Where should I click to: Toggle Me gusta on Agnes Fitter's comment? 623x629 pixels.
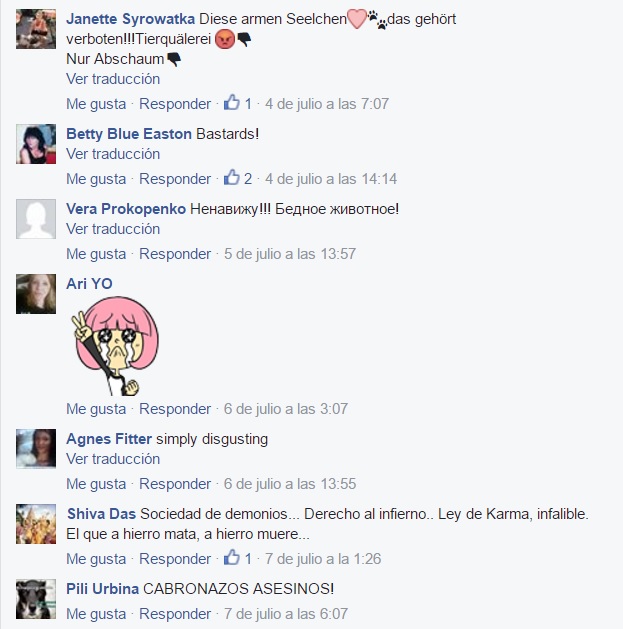tap(96, 484)
